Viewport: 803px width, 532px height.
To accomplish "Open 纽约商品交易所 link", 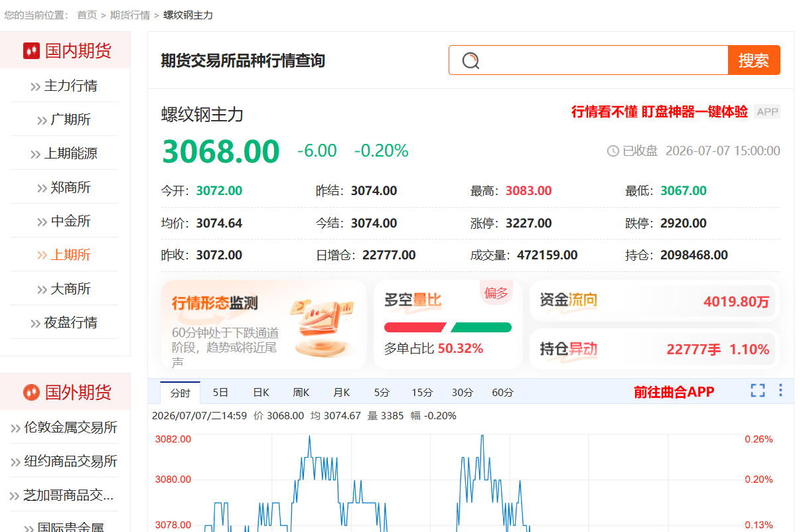I will [x=64, y=461].
